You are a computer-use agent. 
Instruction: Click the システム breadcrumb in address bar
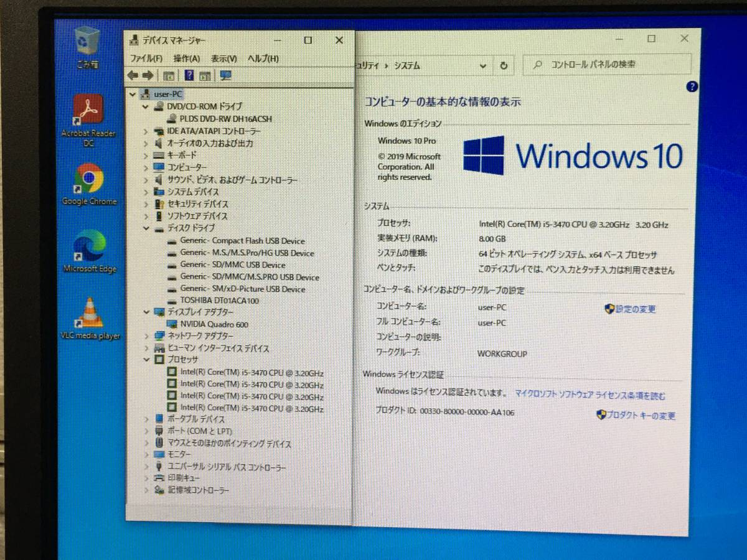coord(407,65)
